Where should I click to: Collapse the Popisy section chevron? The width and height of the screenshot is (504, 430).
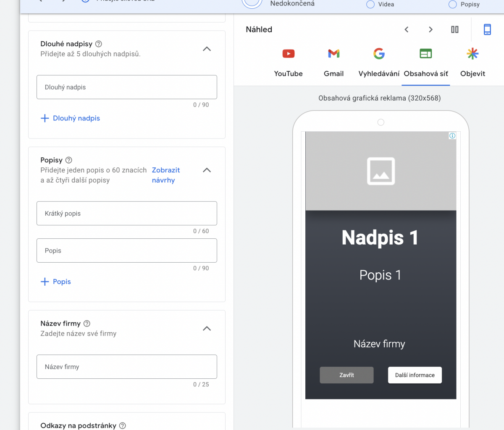[x=207, y=170]
